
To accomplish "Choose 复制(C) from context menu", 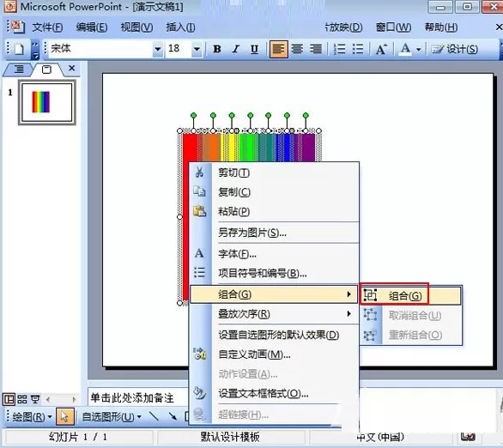I will [274, 192].
